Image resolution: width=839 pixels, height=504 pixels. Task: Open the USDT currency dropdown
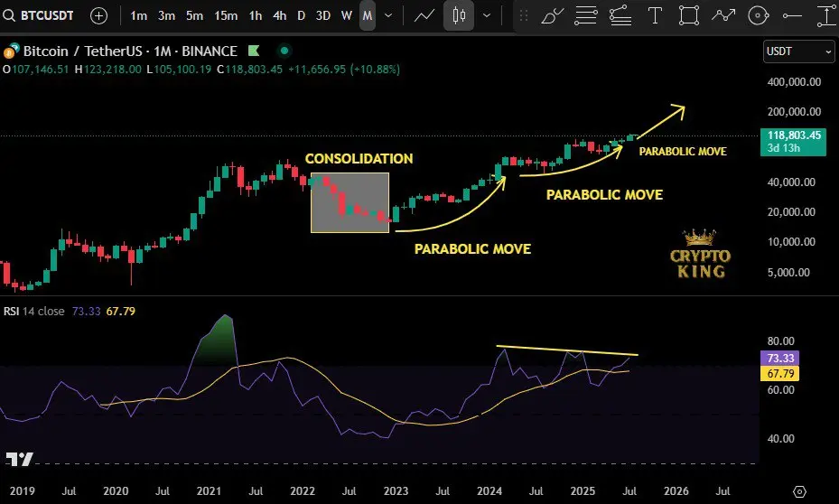pyautogui.click(x=799, y=51)
